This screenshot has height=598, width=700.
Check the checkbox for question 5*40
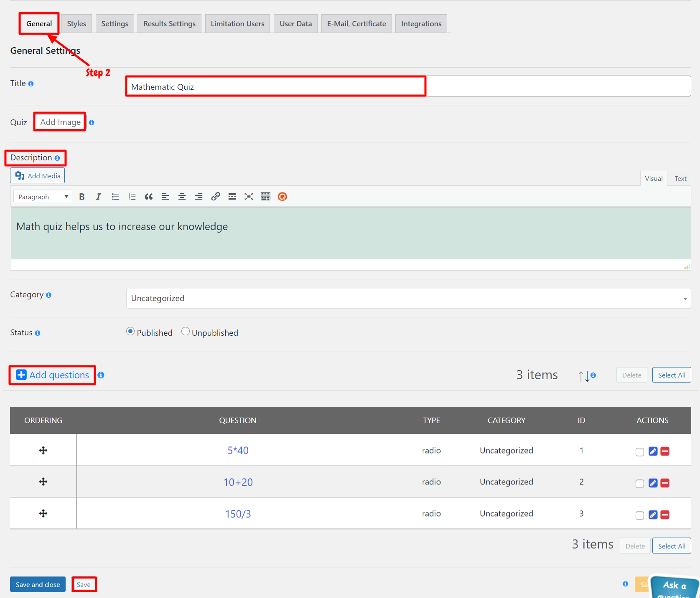[x=640, y=452]
